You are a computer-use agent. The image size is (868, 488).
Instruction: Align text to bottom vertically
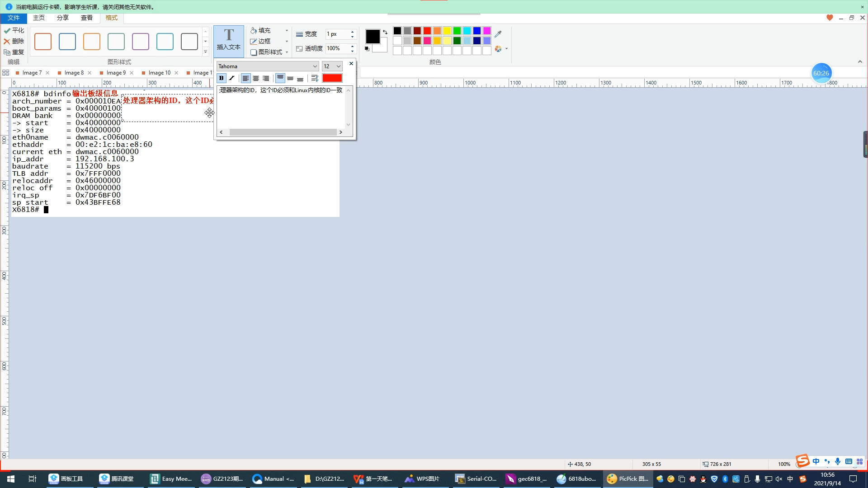tap(300, 78)
